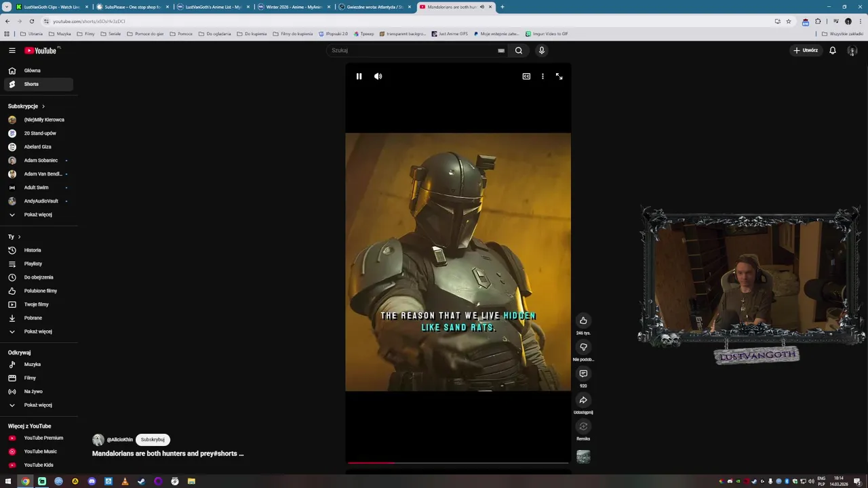
Task: Expand the Ty section arrow
Action: pyautogui.click(x=19, y=237)
